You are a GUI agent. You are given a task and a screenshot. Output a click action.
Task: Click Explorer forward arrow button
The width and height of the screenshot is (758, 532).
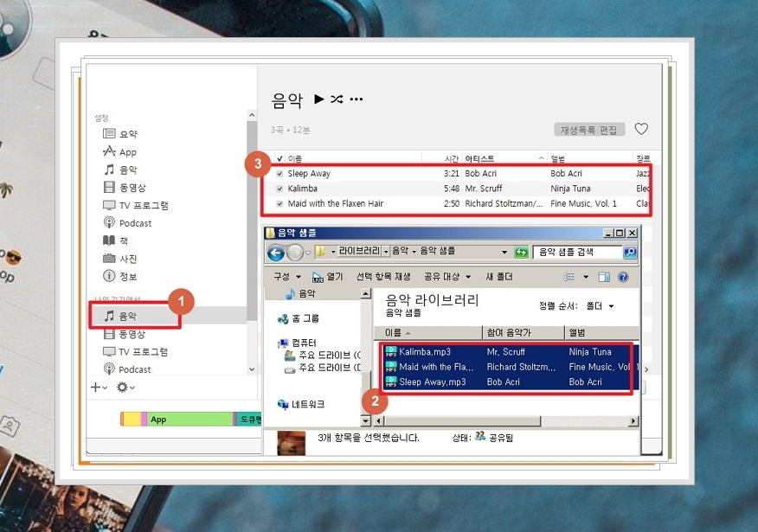[294, 253]
